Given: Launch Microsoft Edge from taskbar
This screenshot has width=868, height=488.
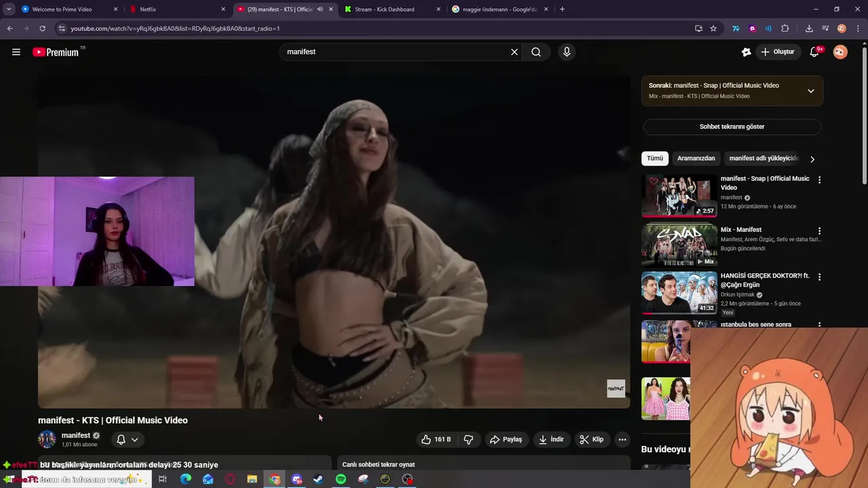Looking at the screenshot, I should pos(185,479).
